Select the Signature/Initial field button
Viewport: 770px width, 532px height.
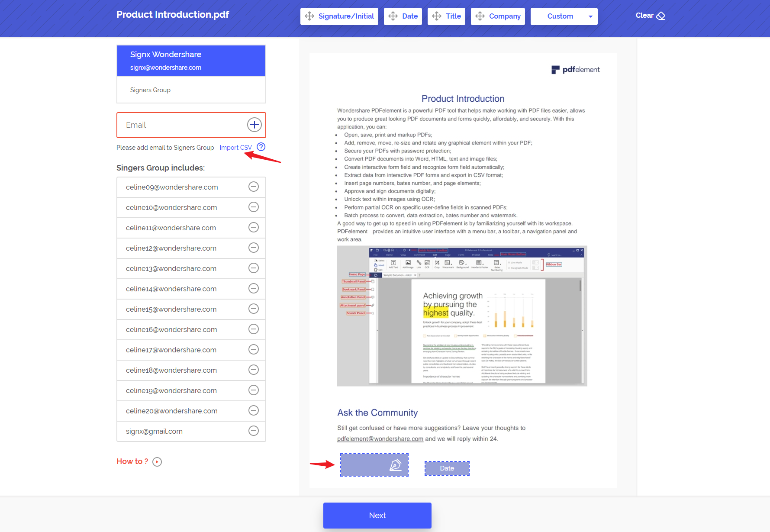pos(339,16)
